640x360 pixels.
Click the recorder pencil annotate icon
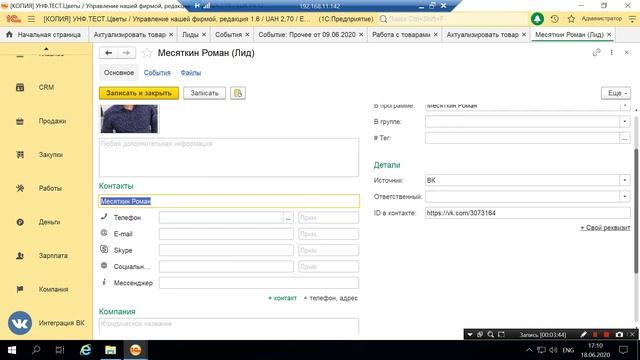pyautogui.click(x=584, y=334)
